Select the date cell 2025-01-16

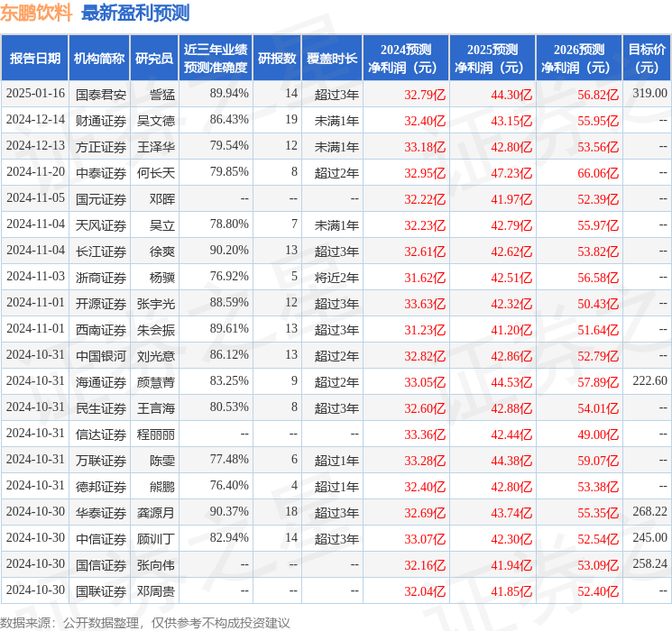(35, 94)
